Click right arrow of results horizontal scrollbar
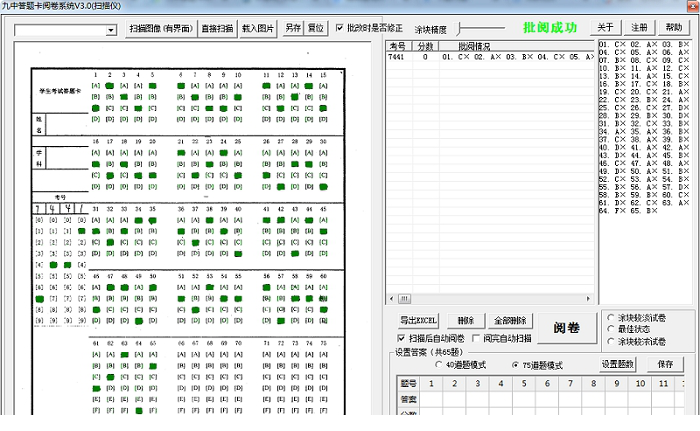 [x=588, y=298]
